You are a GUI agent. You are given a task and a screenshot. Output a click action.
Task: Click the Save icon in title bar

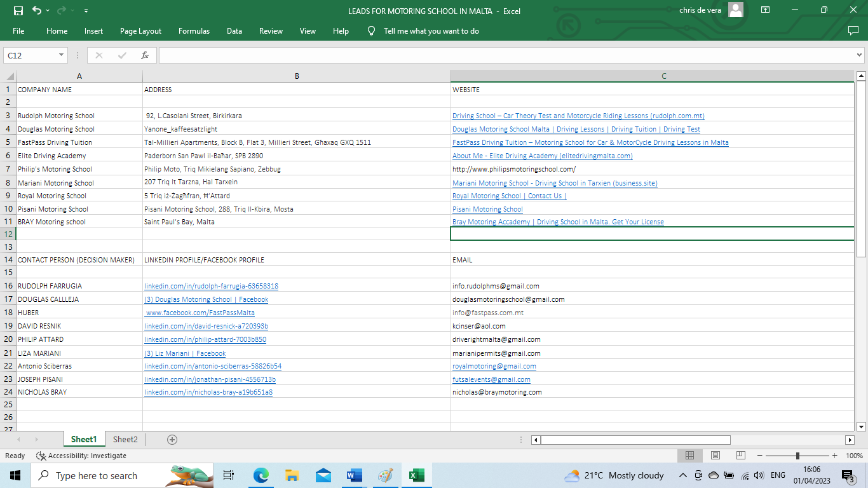[18, 10]
